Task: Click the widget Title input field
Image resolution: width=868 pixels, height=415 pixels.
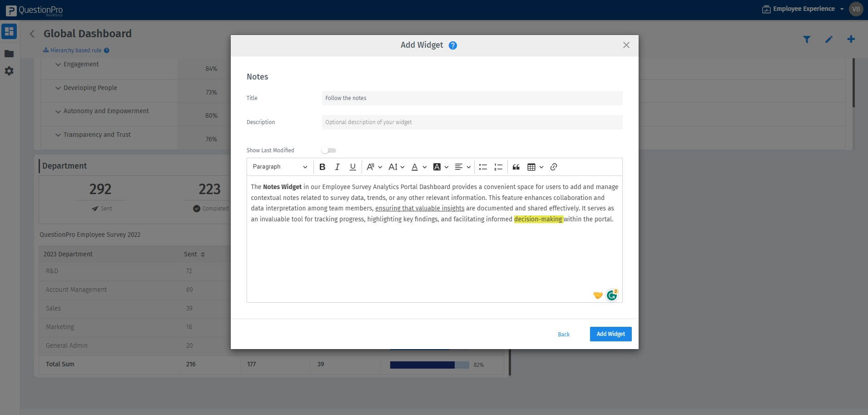Action: pos(472,98)
